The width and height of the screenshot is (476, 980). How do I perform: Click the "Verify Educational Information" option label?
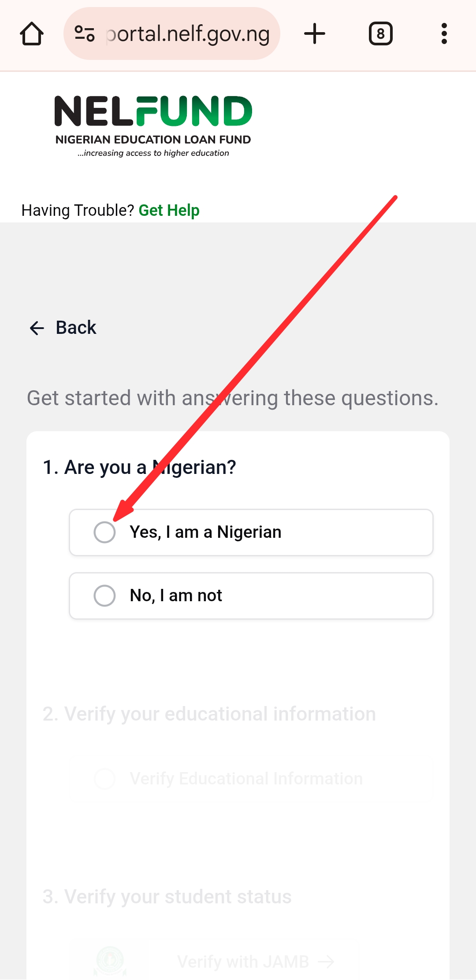point(246,779)
